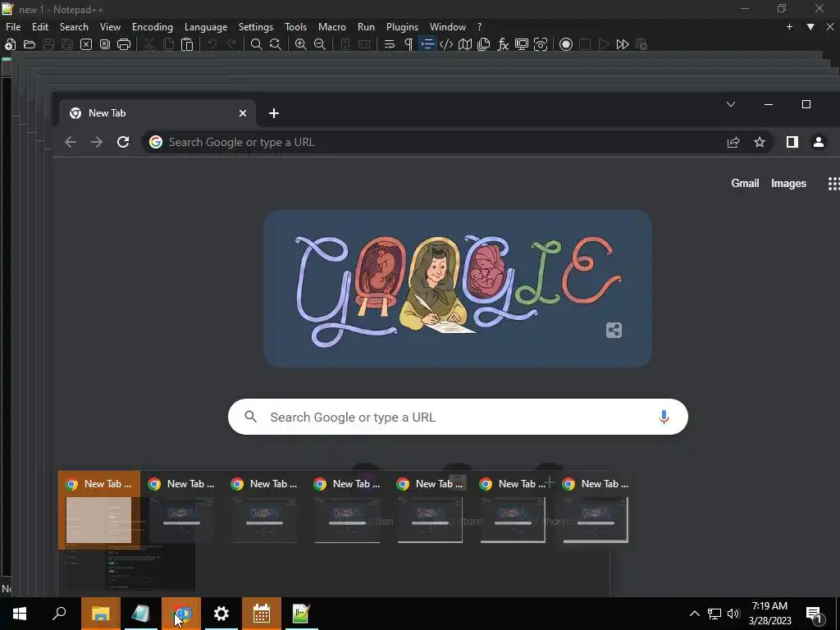
Task: Open the Gmail link
Action: [745, 183]
